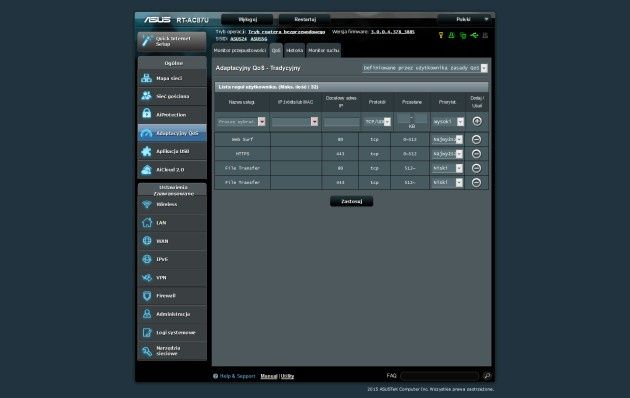Open Narzędzia sieciowe in the sidebar
Image resolution: width=630 pixels, height=398 pixels.
pyautogui.click(x=172, y=351)
